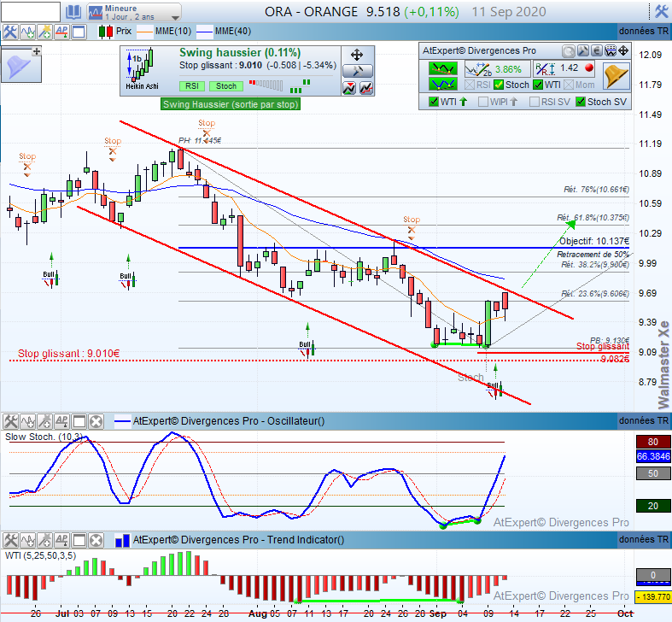Click the MME(40) blue line swatch

pyautogui.click(x=204, y=32)
